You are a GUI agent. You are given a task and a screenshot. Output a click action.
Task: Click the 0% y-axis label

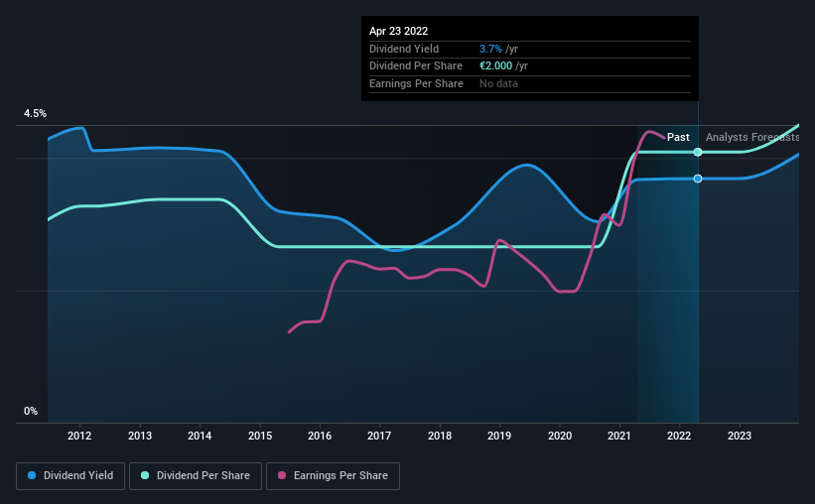(31, 411)
